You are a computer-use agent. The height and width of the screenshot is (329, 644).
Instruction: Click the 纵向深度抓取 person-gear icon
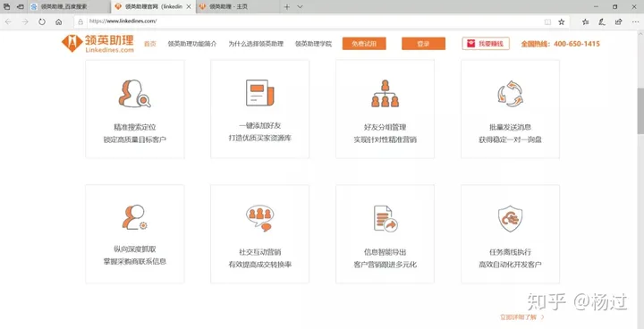pyautogui.click(x=134, y=217)
